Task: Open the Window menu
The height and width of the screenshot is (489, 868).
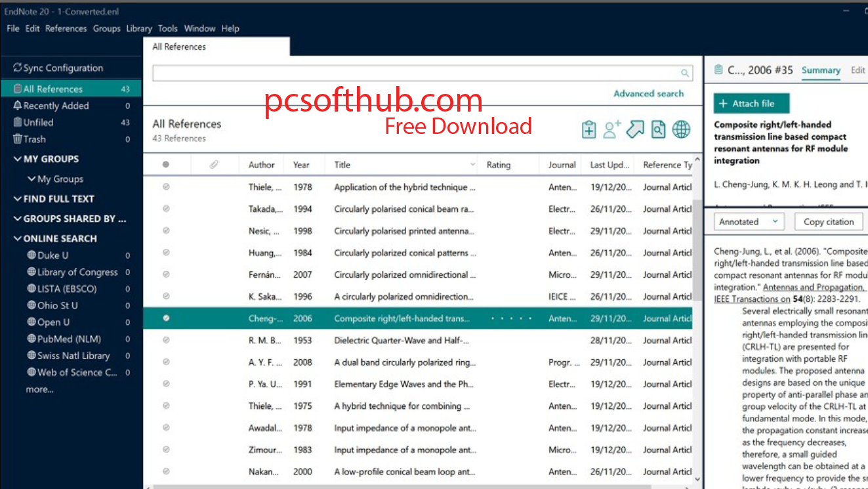Action: (x=199, y=28)
